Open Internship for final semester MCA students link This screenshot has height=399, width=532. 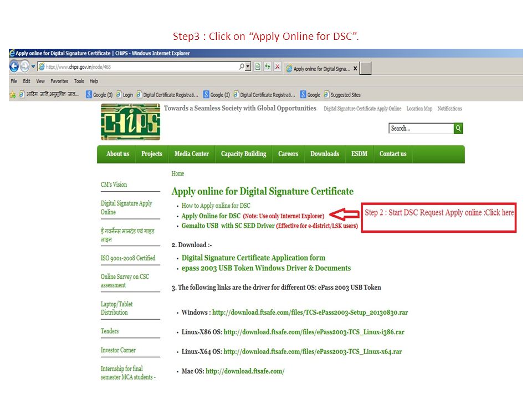(x=128, y=372)
